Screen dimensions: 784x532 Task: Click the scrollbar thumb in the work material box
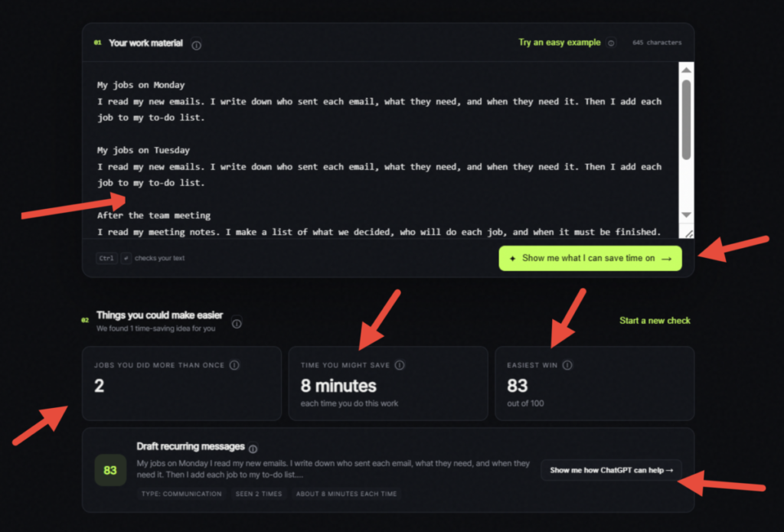tap(686, 120)
